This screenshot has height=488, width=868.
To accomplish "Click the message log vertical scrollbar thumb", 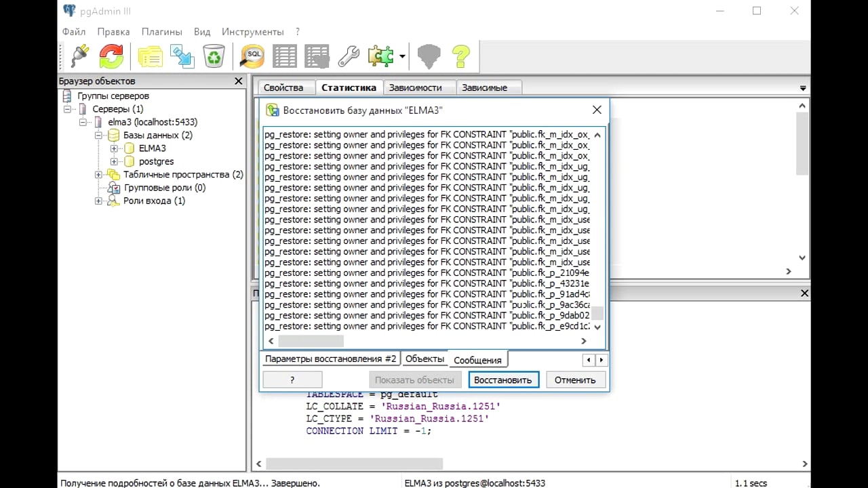I will (x=597, y=313).
